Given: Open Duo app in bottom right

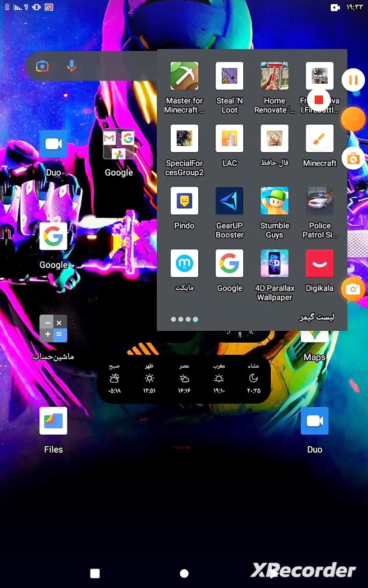Looking at the screenshot, I should [314, 421].
